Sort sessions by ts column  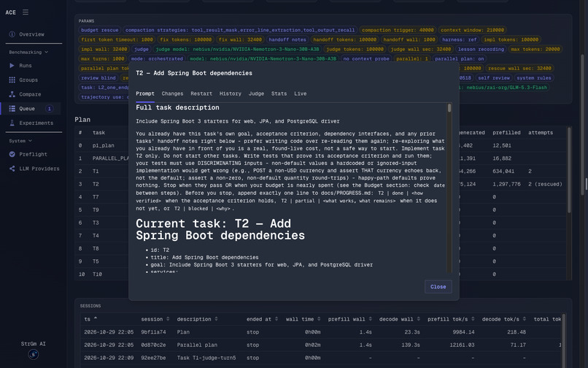tap(90, 319)
